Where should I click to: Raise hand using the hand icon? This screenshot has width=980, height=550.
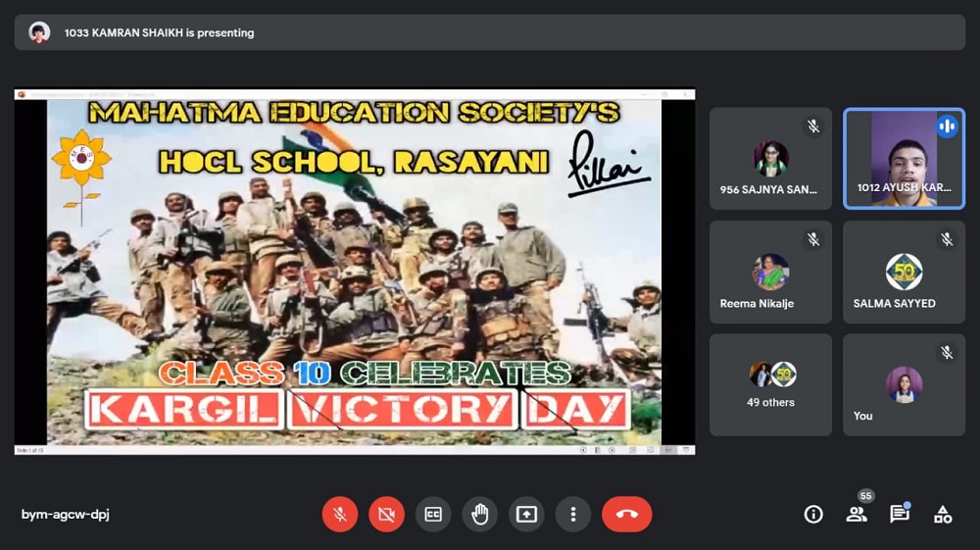pyautogui.click(x=479, y=514)
